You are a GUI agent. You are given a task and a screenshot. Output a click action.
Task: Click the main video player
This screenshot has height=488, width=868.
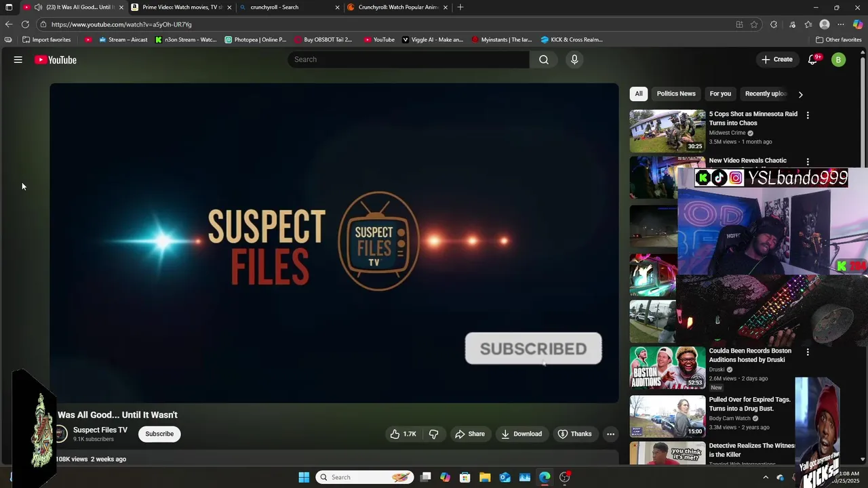click(334, 243)
